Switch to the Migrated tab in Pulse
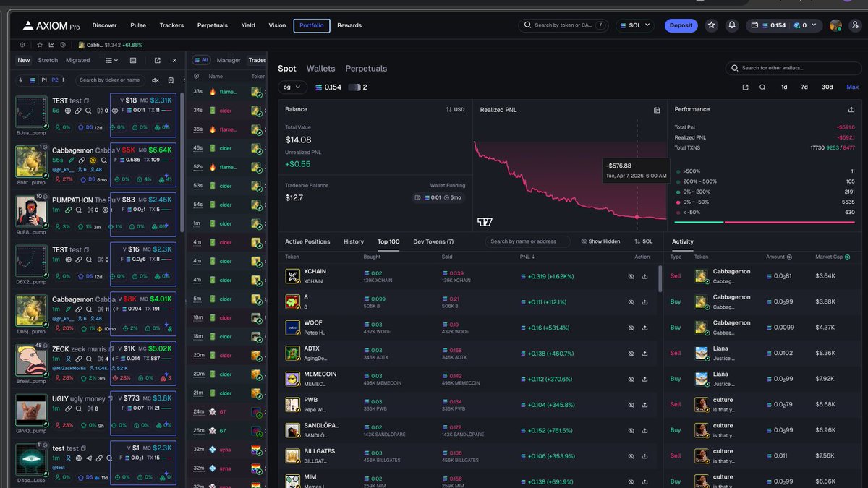Screen dimensions: 868x488 click(77, 60)
